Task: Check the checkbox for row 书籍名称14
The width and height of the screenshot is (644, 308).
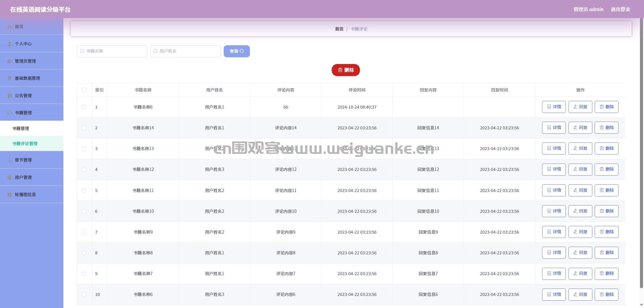Action: pos(84,128)
